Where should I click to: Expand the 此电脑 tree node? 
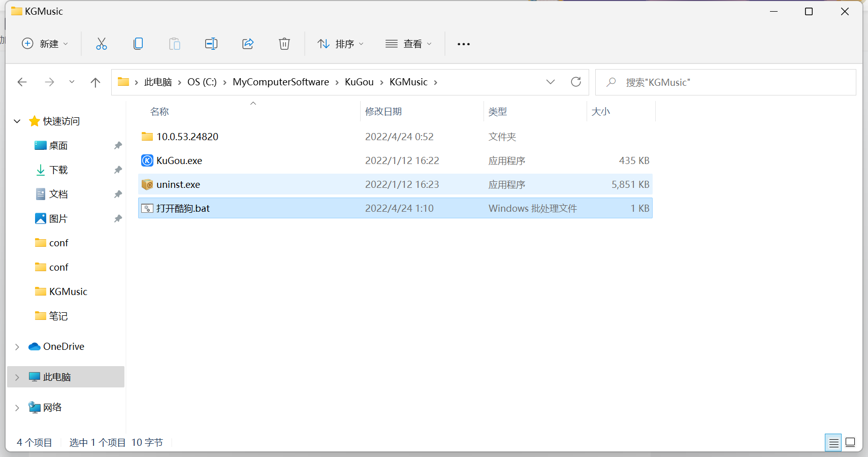17,377
